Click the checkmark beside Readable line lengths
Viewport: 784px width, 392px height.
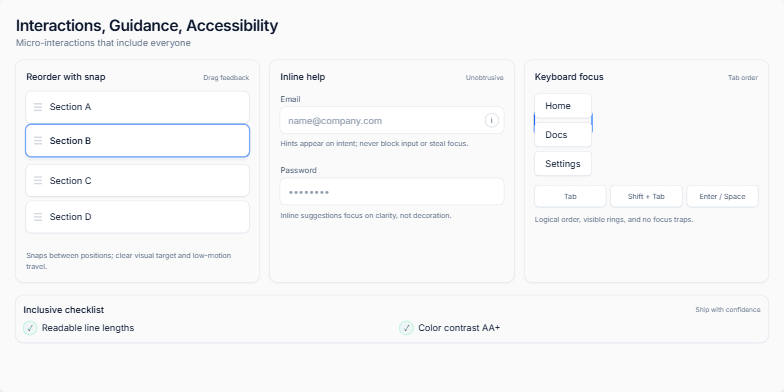(x=30, y=328)
